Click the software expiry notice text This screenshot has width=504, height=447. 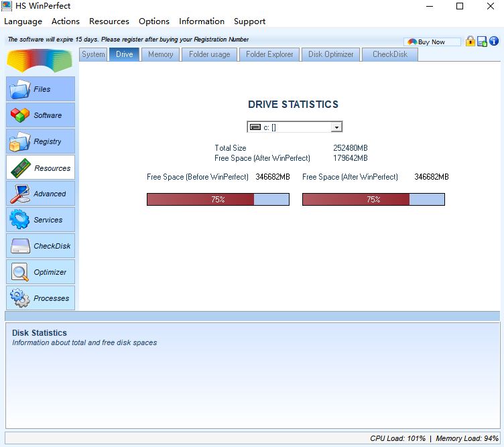[x=128, y=40]
